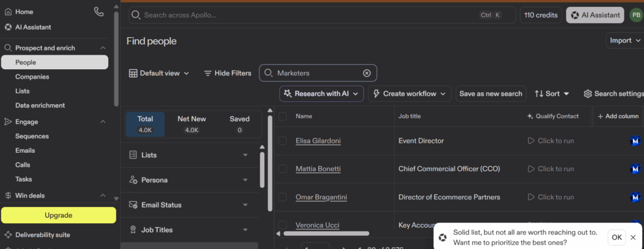
Task: Check Elisa Gilardoni's row checkbox
Action: point(282,141)
